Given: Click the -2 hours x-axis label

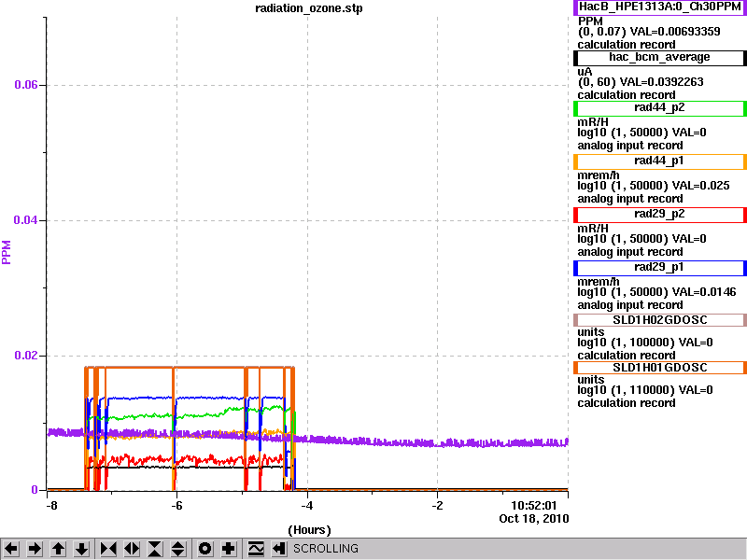Looking at the screenshot, I should click(x=437, y=505).
